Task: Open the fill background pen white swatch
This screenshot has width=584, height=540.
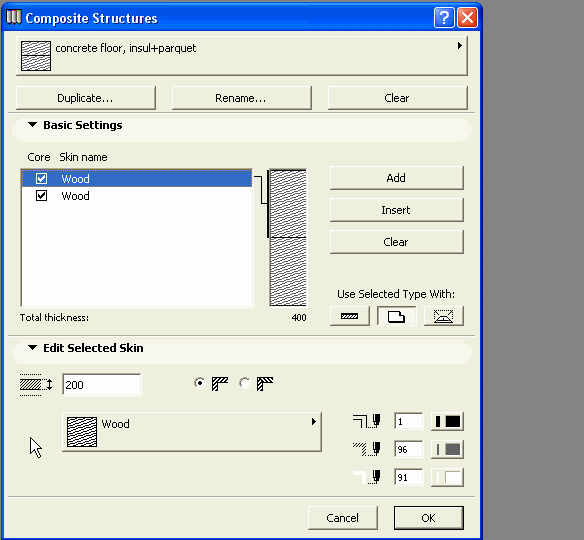Action: click(447, 477)
